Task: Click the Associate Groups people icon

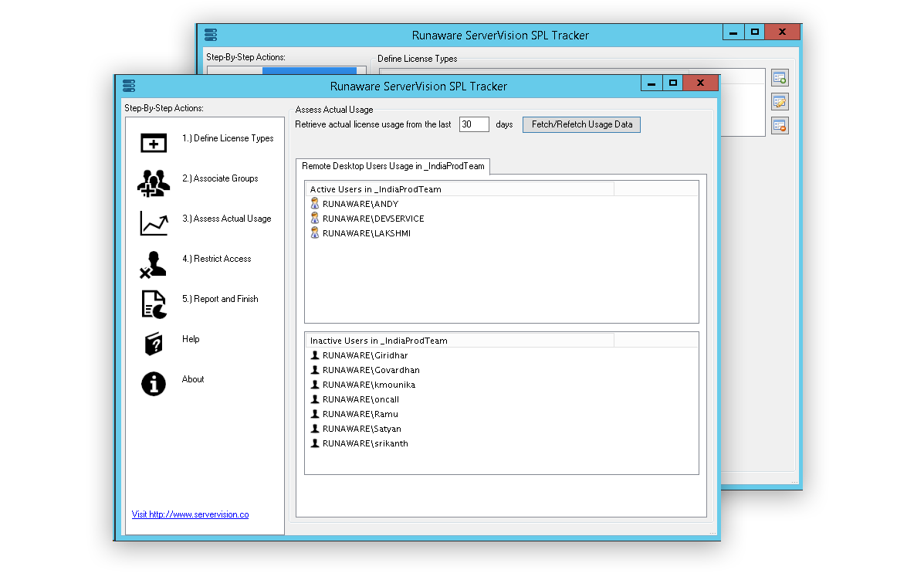Action: pyautogui.click(x=154, y=183)
